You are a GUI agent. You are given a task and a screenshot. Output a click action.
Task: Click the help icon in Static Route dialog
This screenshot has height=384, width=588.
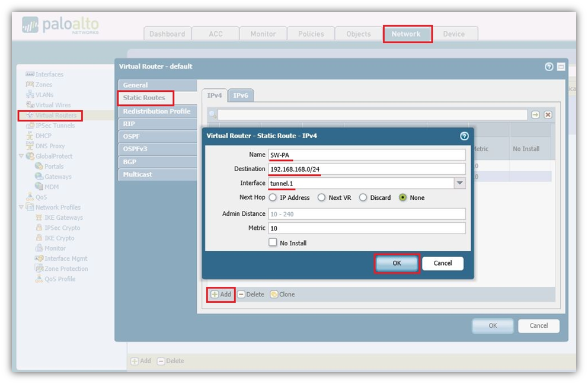(x=464, y=136)
